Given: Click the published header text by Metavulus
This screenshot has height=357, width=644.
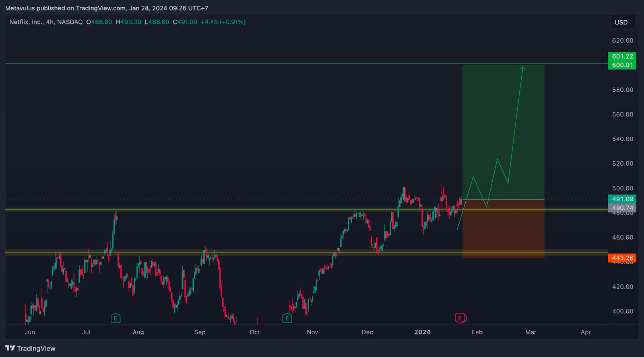Looking at the screenshot, I should pos(107,8).
